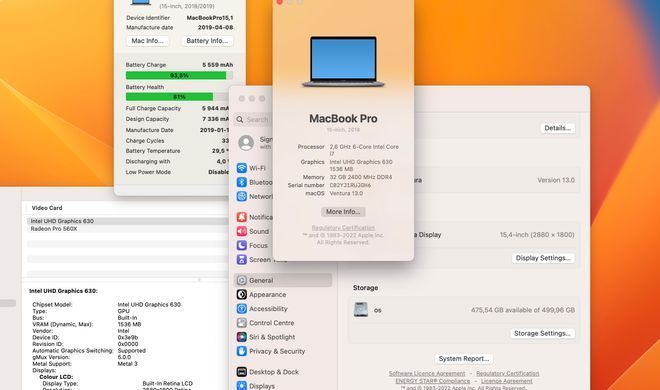Select General label in Settings sidebar
Image resolution: width=660 pixels, height=390 pixels.
click(x=261, y=280)
